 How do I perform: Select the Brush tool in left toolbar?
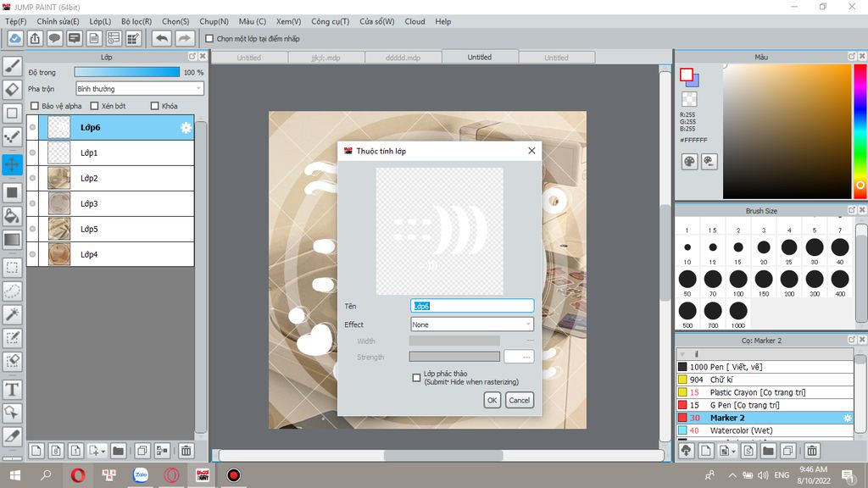coord(12,66)
